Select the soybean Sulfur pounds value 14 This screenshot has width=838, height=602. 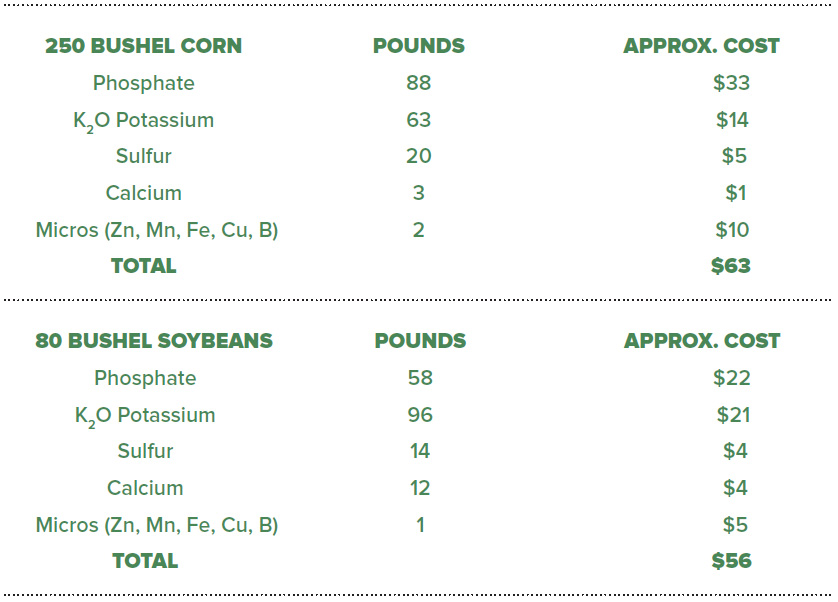(x=420, y=451)
